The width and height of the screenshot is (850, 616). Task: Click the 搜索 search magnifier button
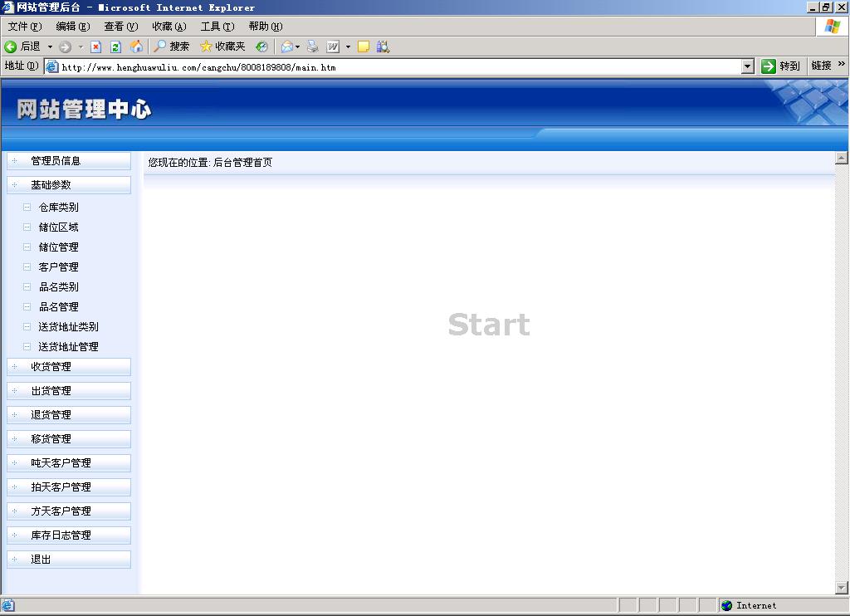pyautogui.click(x=171, y=46)
